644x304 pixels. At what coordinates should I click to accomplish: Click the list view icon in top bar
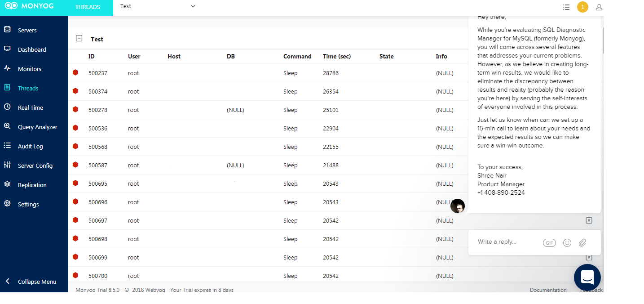(566, 7)
